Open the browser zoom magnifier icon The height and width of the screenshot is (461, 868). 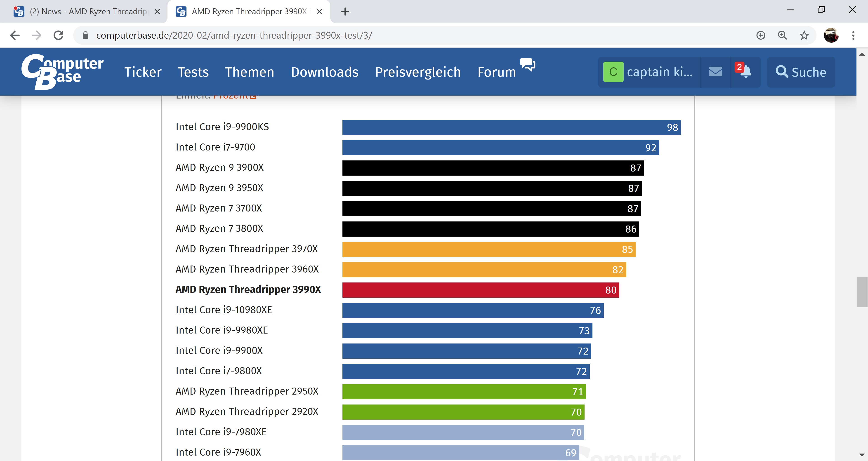782,35
